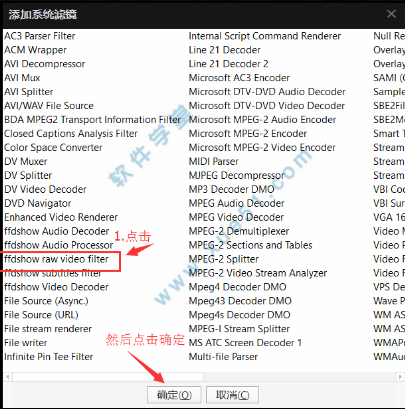This screenshot has height=409, width=405.
Task: Select Line 21 Decoder 2 entry
Action: pyautogui.click(x=229, y=64)
